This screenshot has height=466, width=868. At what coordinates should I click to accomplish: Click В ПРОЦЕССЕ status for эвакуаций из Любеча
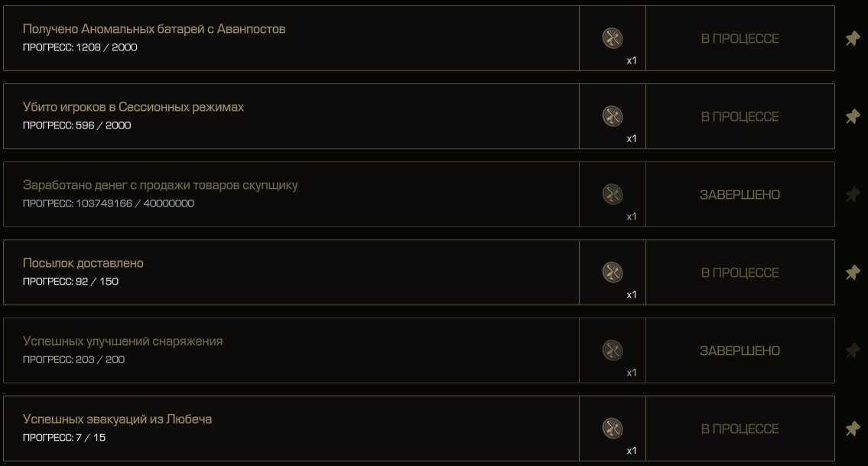(x=740, y=429)
